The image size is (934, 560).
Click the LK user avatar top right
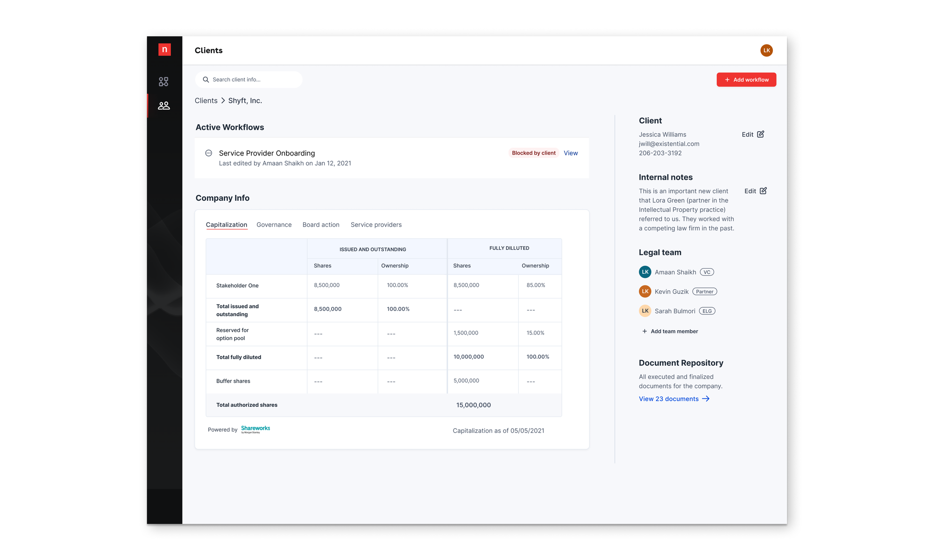point(766,50)
